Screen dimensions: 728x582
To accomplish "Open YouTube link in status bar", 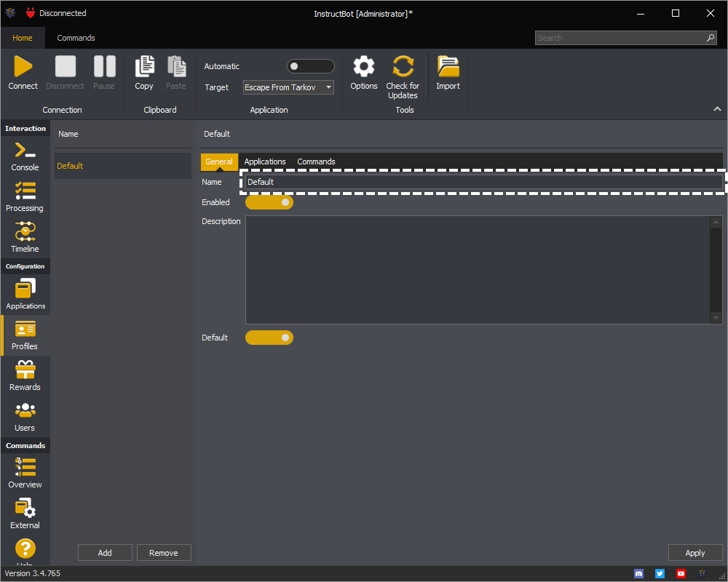I will (681, 574).
